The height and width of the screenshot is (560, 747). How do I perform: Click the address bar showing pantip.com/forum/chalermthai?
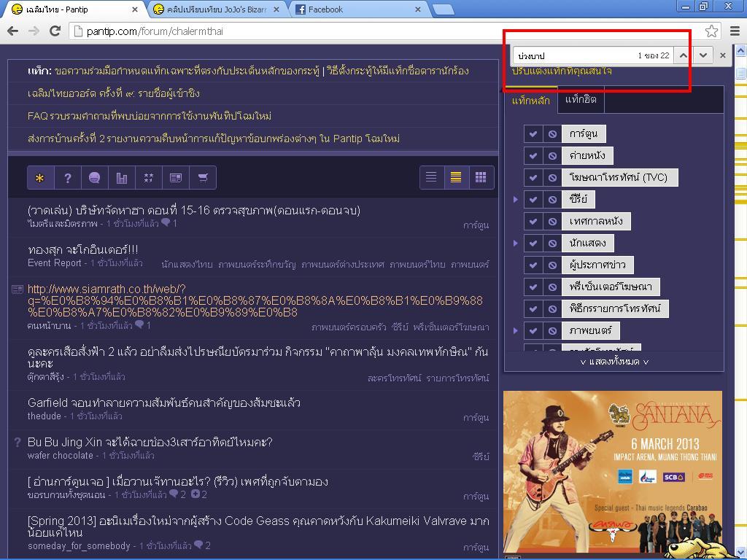(x=386, y=31)
